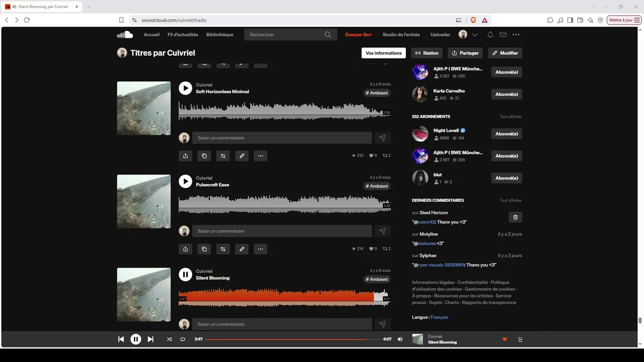
Task: Open the Soft Horizonless Minimal artwork thumbnail
Action: (144, 108)
